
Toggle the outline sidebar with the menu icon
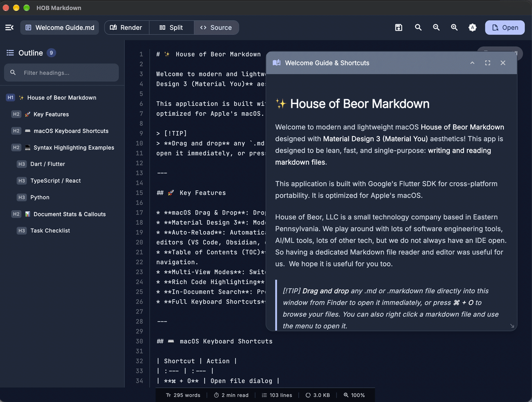point(9,28)
